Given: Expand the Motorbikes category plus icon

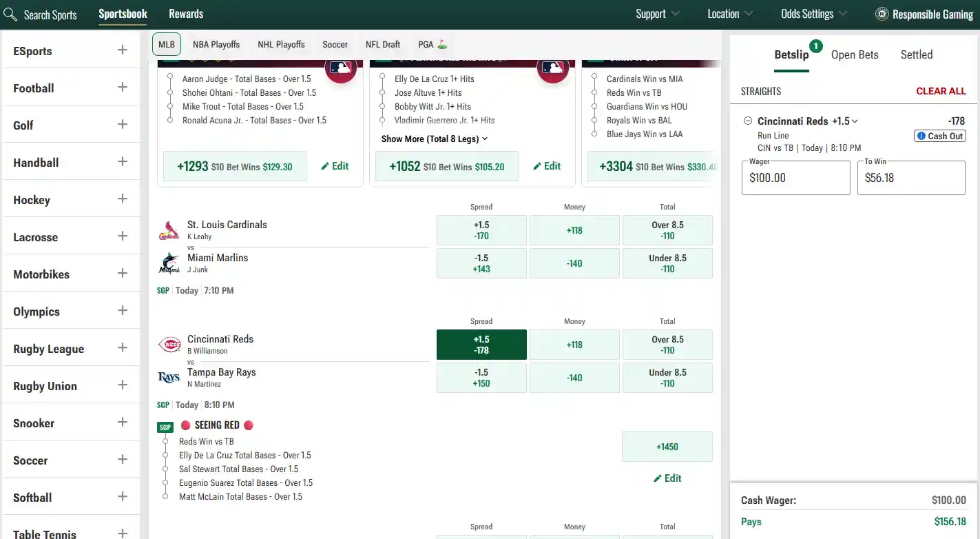Looking at the screenshot, I should pos(123,273).
